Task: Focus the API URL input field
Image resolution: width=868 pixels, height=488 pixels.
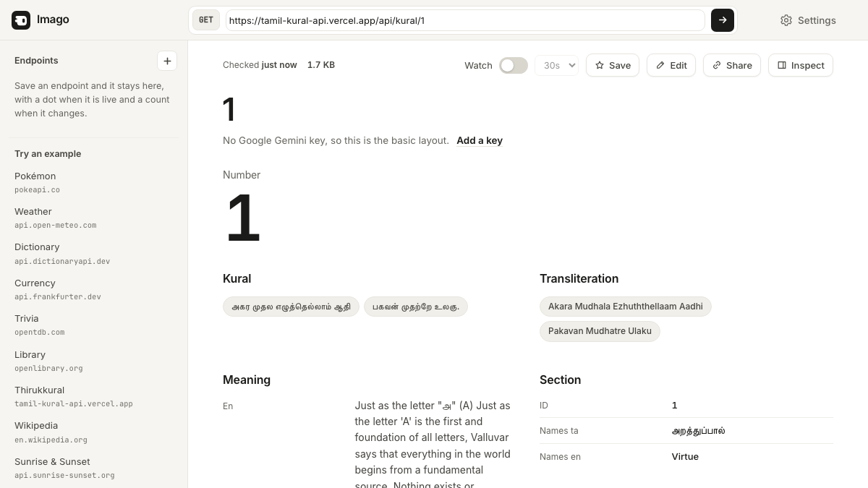Action: click(x=465, y=20)
